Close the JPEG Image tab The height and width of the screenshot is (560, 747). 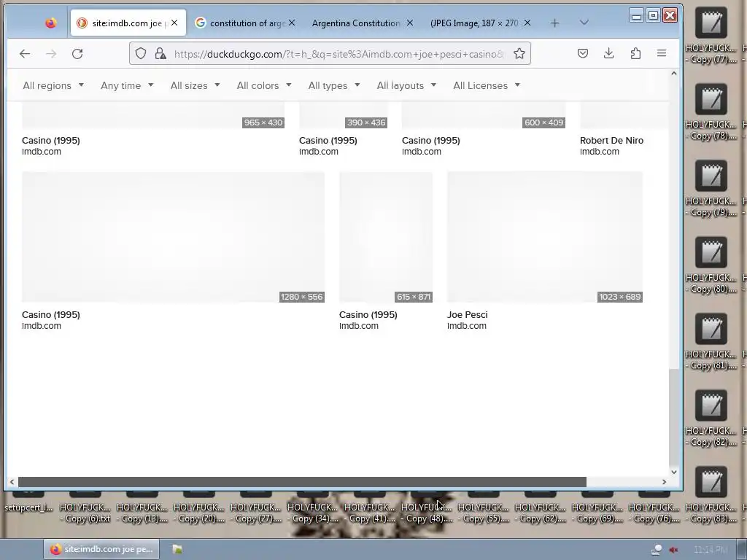coord(527,23)
